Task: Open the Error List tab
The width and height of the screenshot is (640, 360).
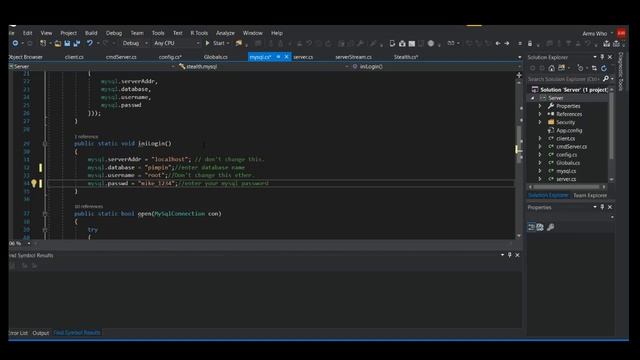Action: click(18, 333)
